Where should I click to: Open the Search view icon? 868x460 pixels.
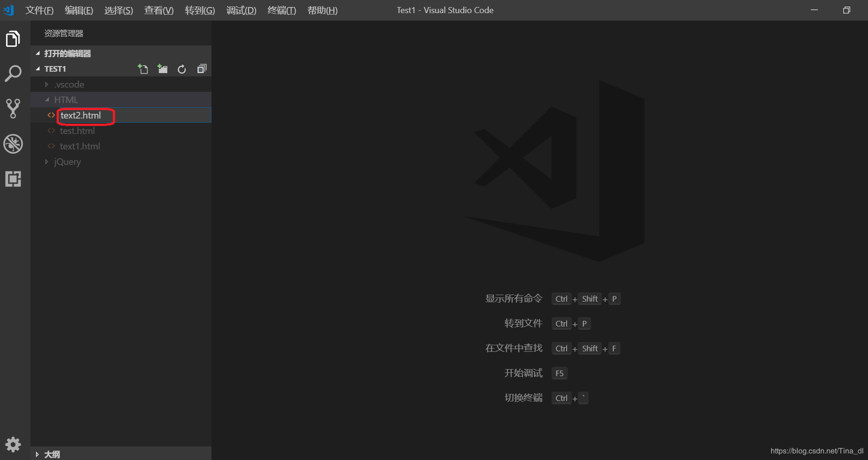click(x=13, y=74)
